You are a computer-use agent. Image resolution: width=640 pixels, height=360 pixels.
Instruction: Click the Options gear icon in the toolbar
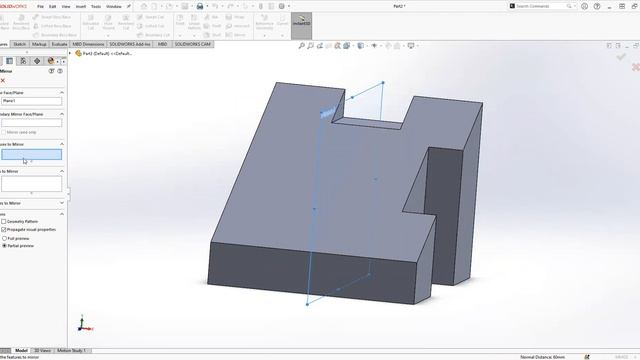point(282,6)
